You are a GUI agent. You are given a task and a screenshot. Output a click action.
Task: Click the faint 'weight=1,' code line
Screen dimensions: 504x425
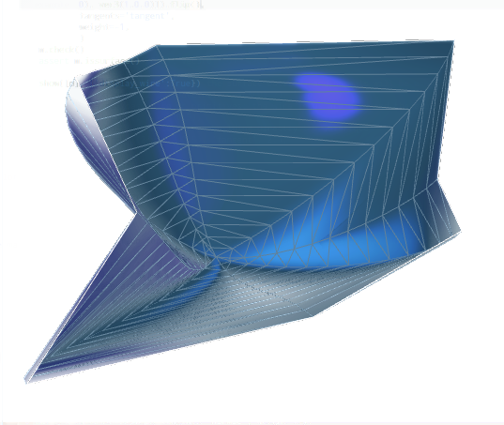pos(103,27)
